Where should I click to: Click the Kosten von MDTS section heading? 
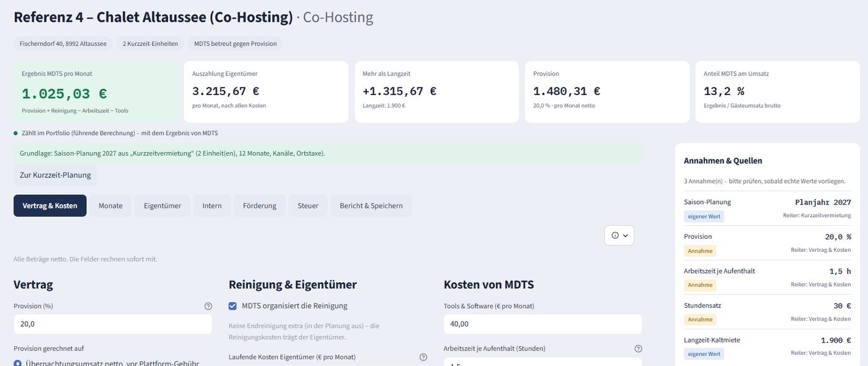(489, 285)
